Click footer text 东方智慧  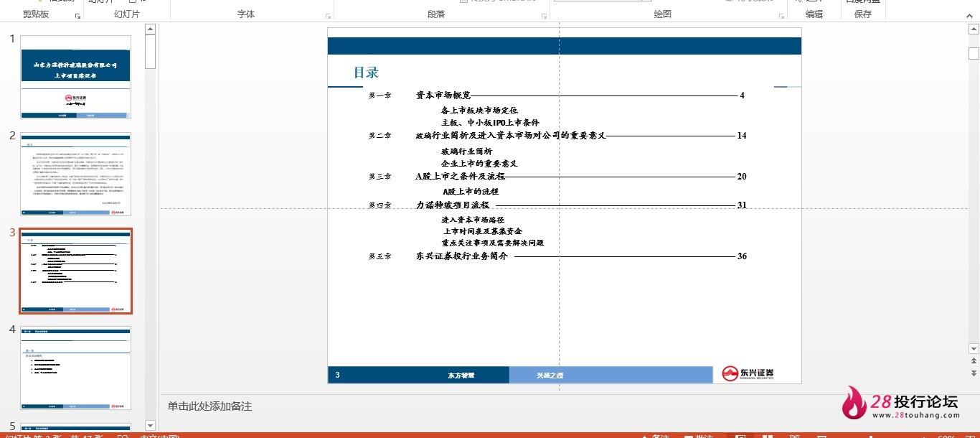tap(461, 376)
